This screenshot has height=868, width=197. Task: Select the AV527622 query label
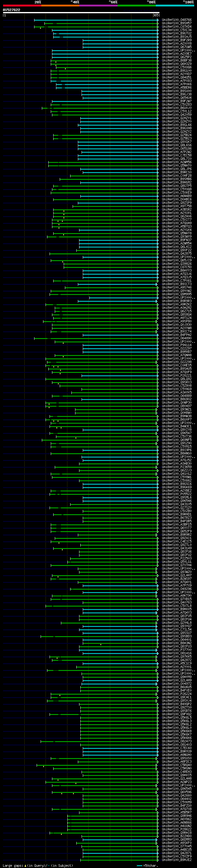coord(11,10)
